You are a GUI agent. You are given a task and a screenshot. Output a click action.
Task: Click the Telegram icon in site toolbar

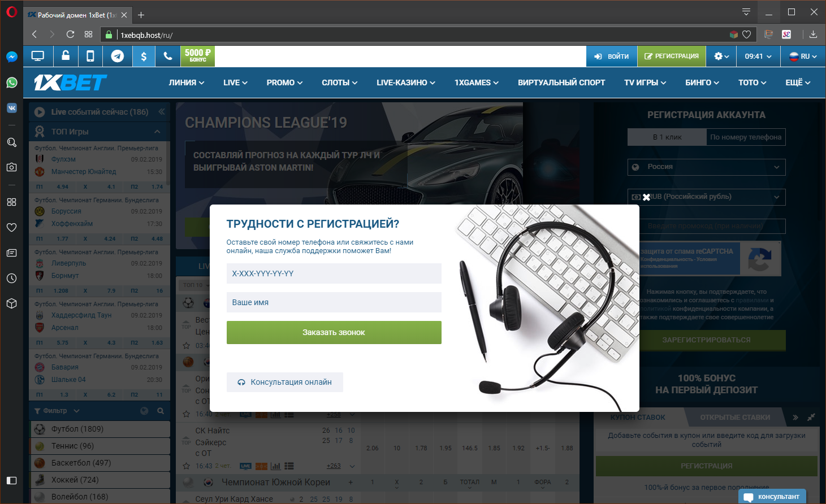coord(118,56)
